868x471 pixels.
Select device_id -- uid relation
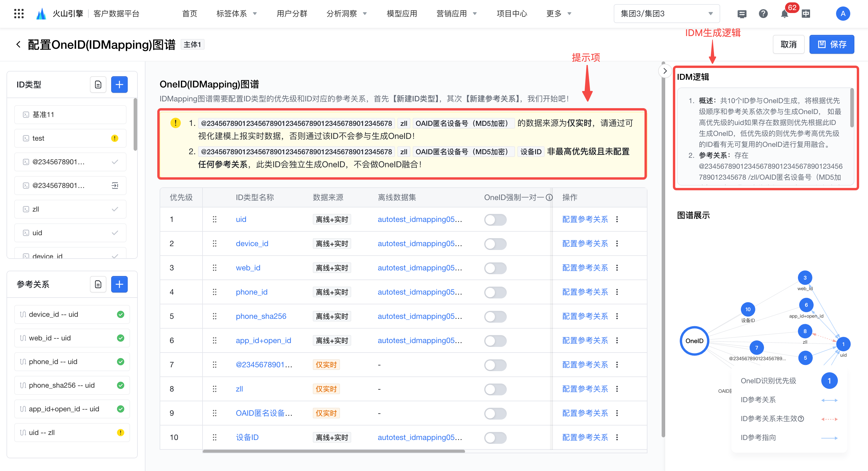pyautogui.click(x=72, y=314)
